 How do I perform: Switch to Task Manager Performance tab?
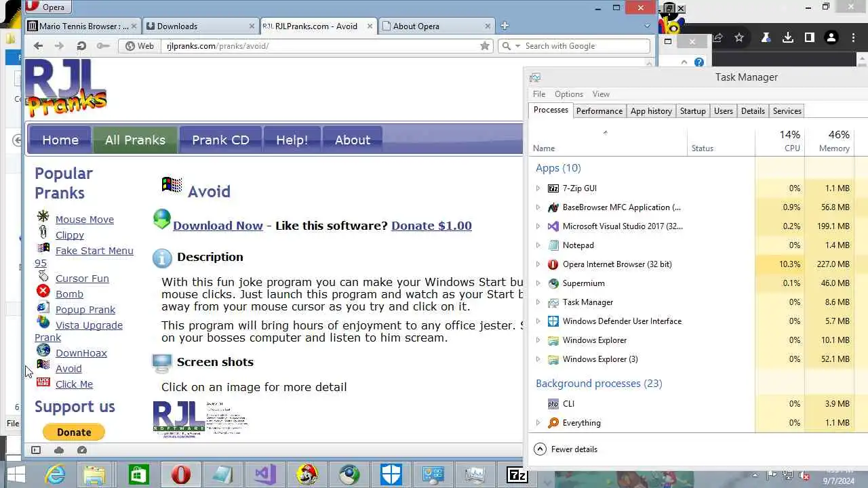(599, 111)
